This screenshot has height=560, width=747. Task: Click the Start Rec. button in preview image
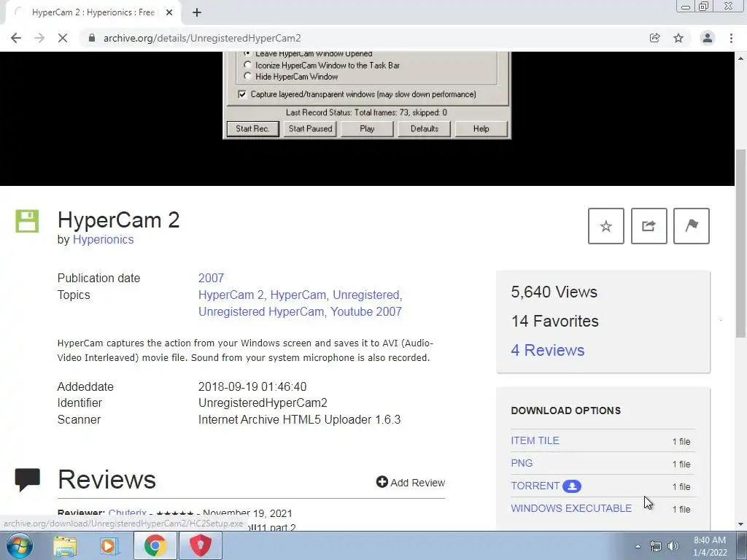point(252,128)
